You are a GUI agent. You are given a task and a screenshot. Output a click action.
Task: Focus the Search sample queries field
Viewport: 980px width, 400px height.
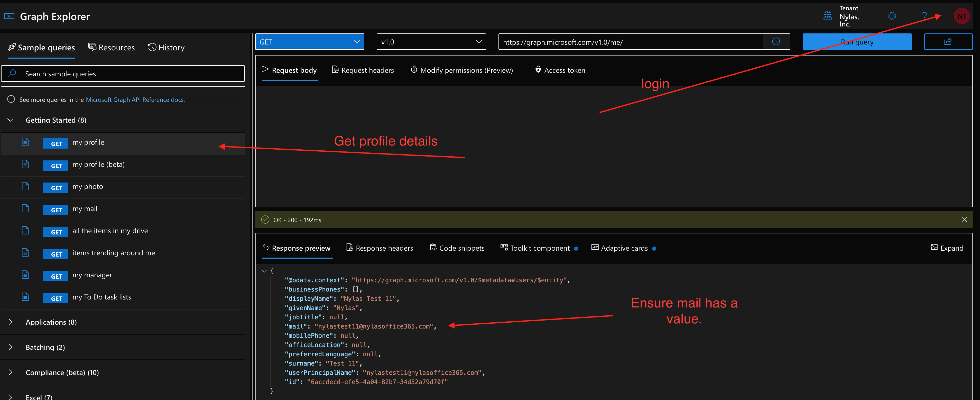(x=123, y=74)
